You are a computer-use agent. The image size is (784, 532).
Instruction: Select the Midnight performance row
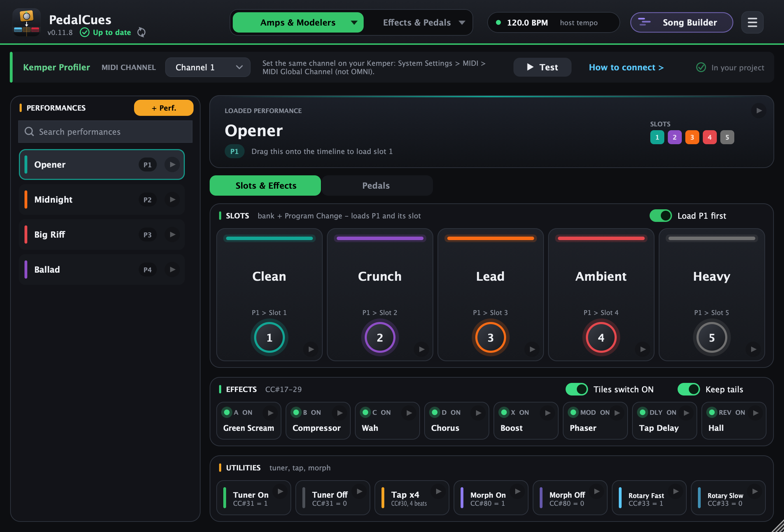click(102, 199)
